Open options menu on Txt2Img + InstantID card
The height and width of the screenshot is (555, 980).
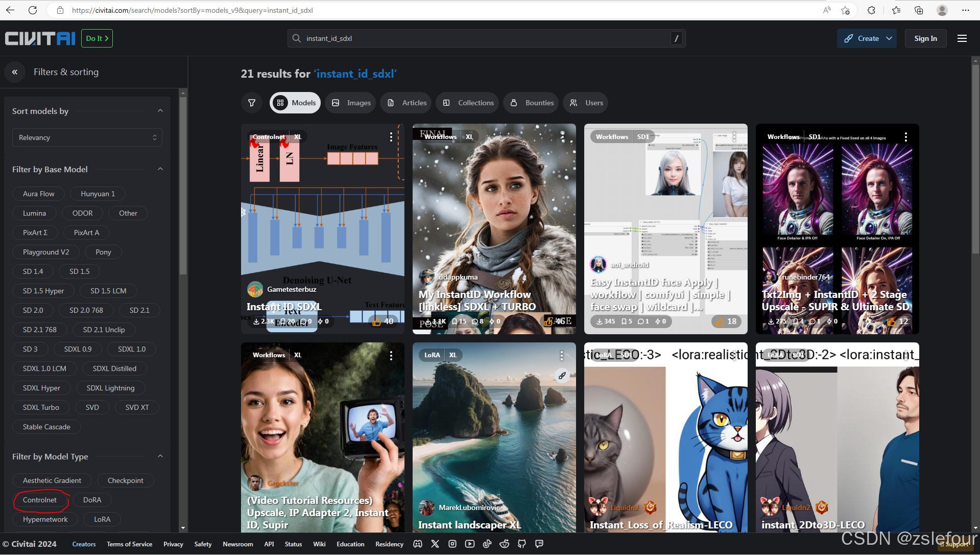[x=906, y=137]
